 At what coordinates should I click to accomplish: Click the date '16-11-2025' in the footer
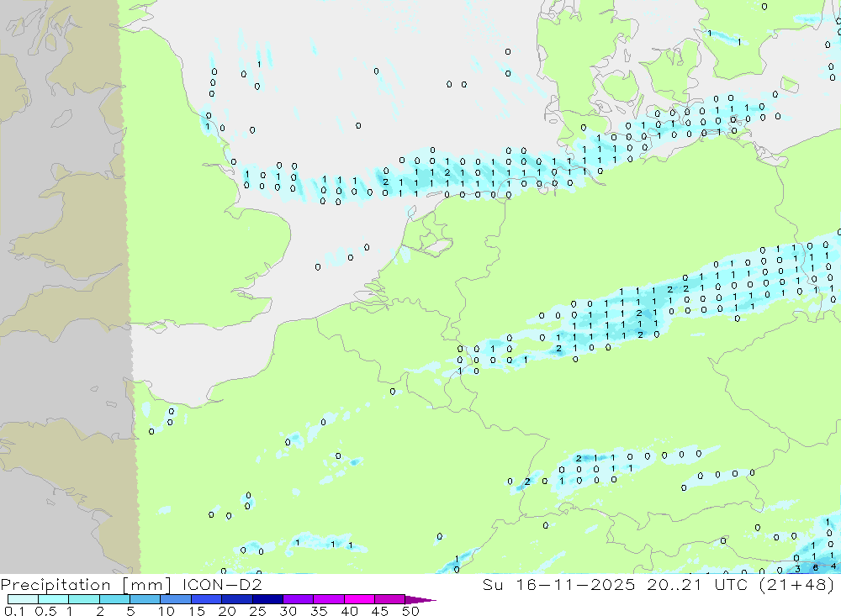pyautogui.click(x=575, y=584)
